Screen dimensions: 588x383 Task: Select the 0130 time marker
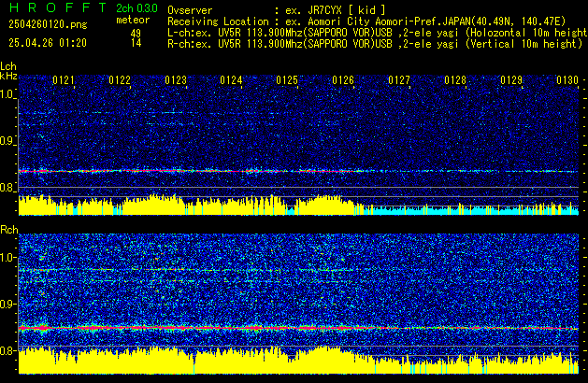coord(567,80)
